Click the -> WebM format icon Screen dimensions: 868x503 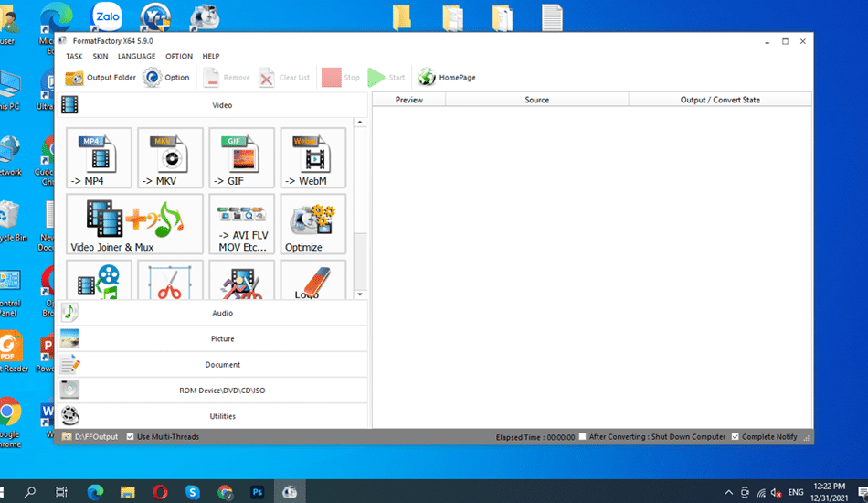coord(312,157)
